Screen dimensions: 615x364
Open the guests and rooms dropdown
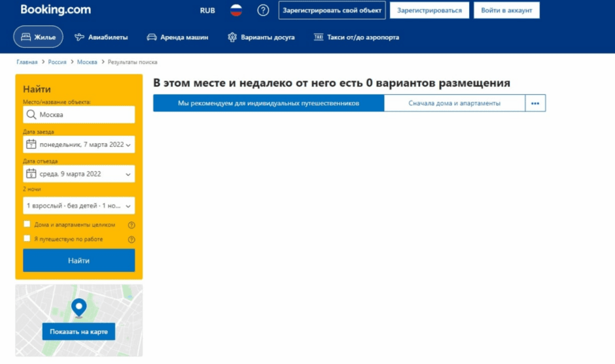point(79,205)
